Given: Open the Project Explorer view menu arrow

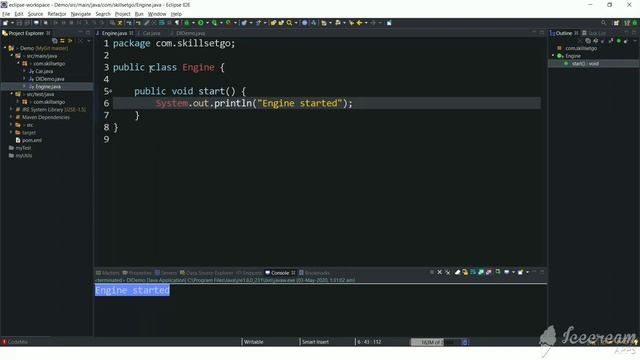Looking at the screenshot, I should click(89, 41).
